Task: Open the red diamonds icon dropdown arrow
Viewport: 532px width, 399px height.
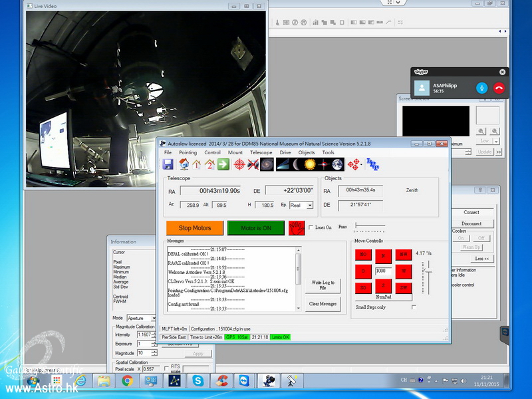Action: point(360,165)
